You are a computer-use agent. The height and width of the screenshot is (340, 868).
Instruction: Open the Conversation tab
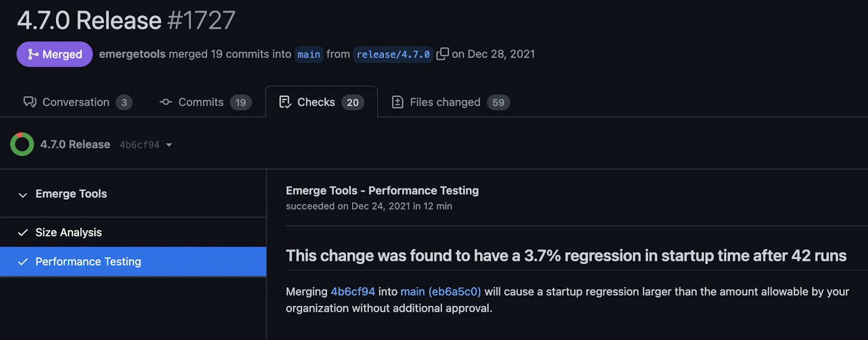coord(76,102)
